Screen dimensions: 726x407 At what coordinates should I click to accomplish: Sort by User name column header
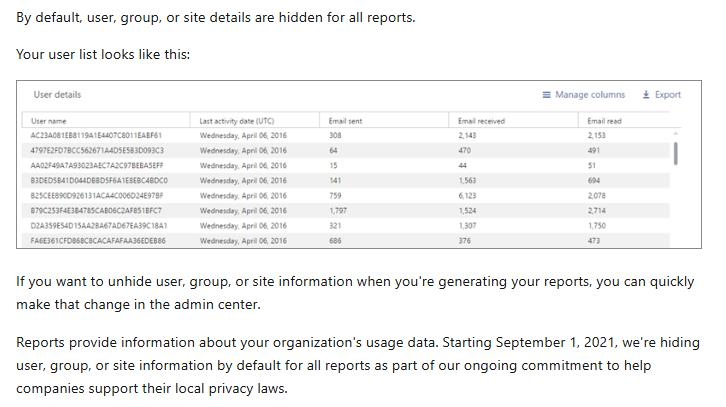pyautogui.click(x=48, y=121)
